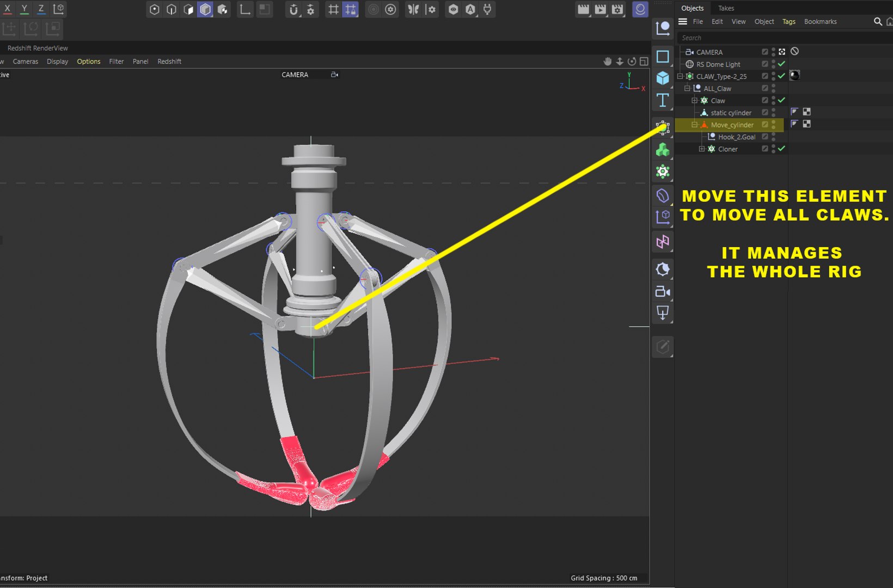The height and width of the screenshot is (588, 893).
Task: Select the rectangle spline tool icon
Action: pos(662,57)
